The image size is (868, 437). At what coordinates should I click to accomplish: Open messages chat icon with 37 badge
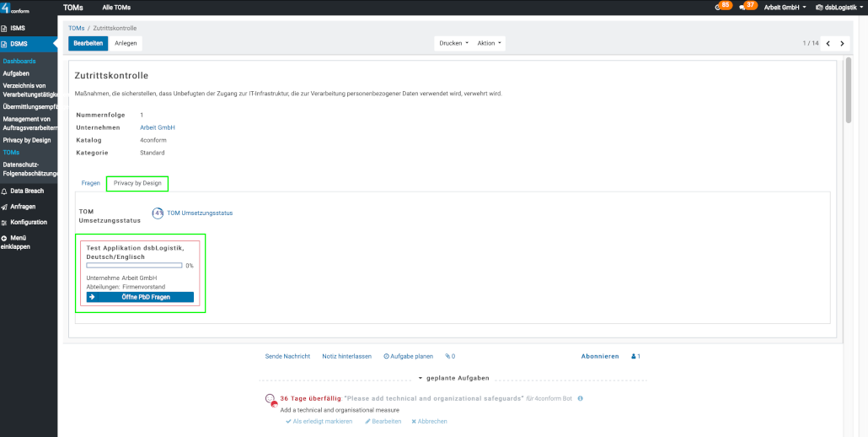pyautogui.click(x=742, y=7)
